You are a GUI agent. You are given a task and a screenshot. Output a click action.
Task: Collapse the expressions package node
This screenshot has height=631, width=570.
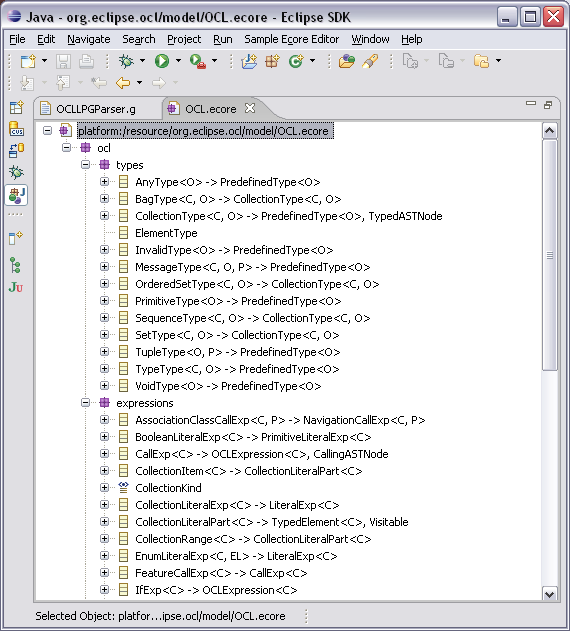85,403
